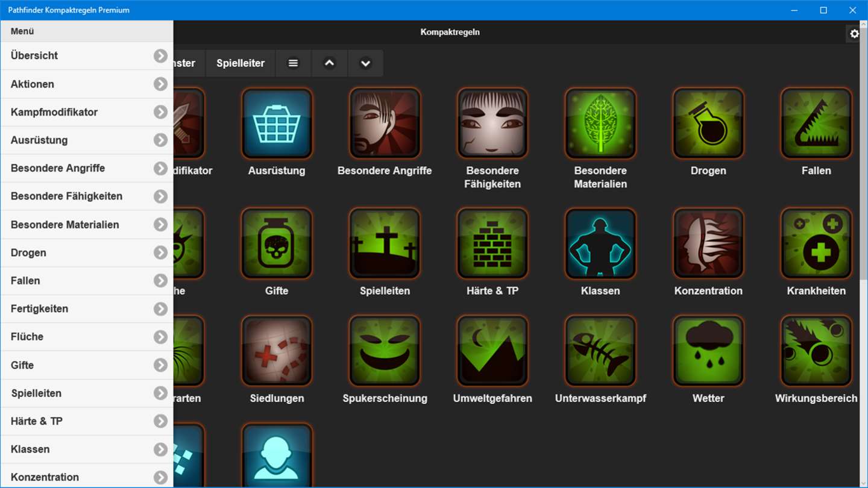
Task: Click the arrow next to Fallen menu entry
Action: [160, 281]
